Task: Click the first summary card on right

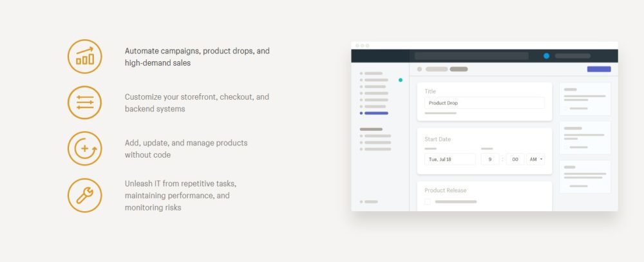Action: 585,99
